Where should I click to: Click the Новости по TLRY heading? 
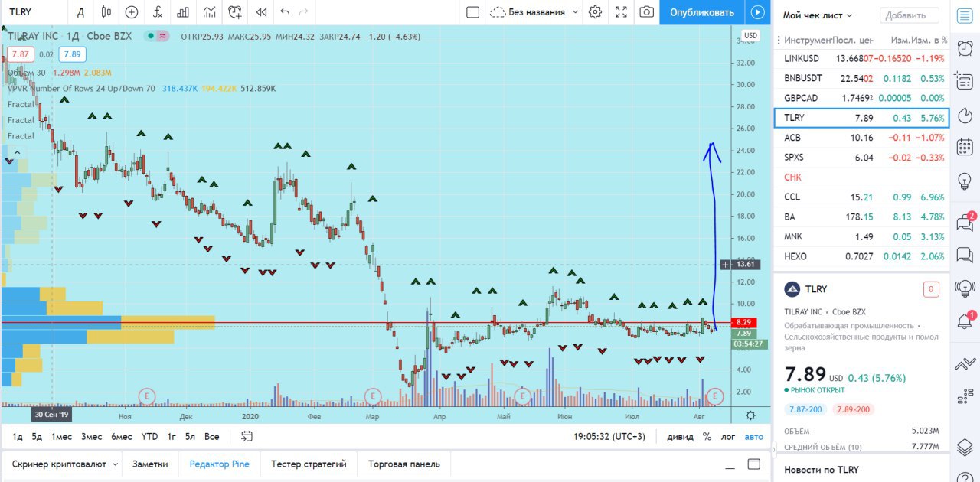(821, 470)
